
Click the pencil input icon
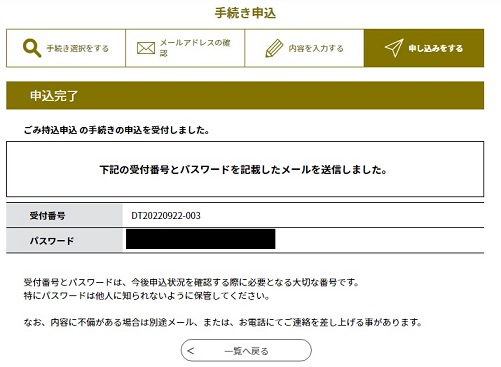(x=274, y=48)
